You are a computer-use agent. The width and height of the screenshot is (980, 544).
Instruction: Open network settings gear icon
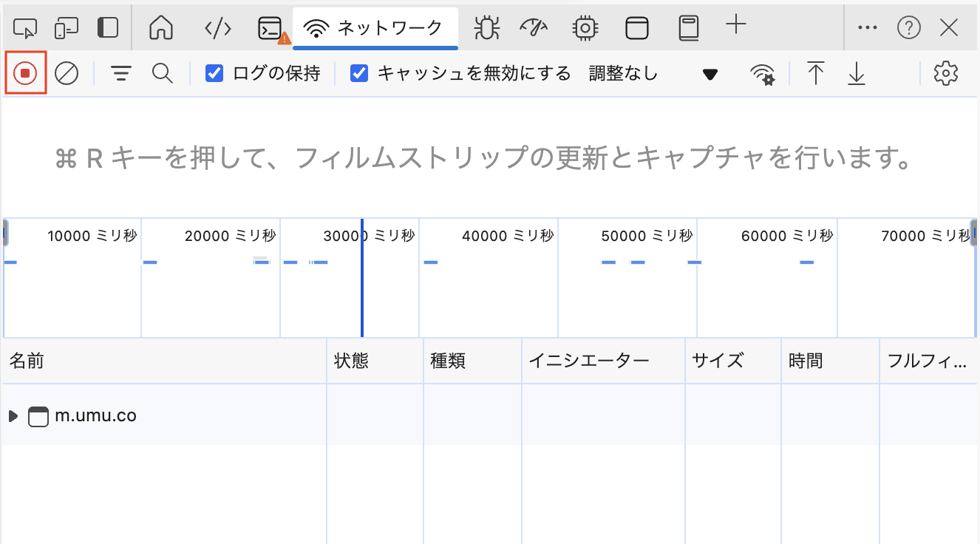pos(945,73)
